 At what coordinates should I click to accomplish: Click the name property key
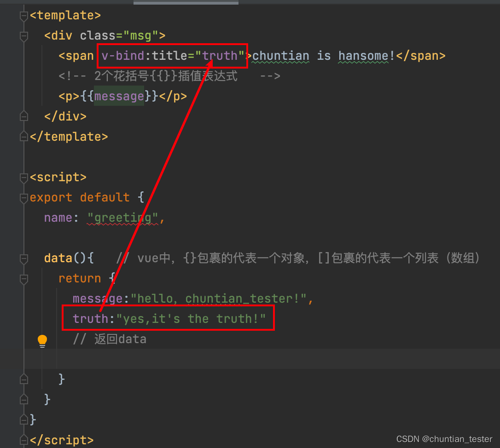click(58, 218)
